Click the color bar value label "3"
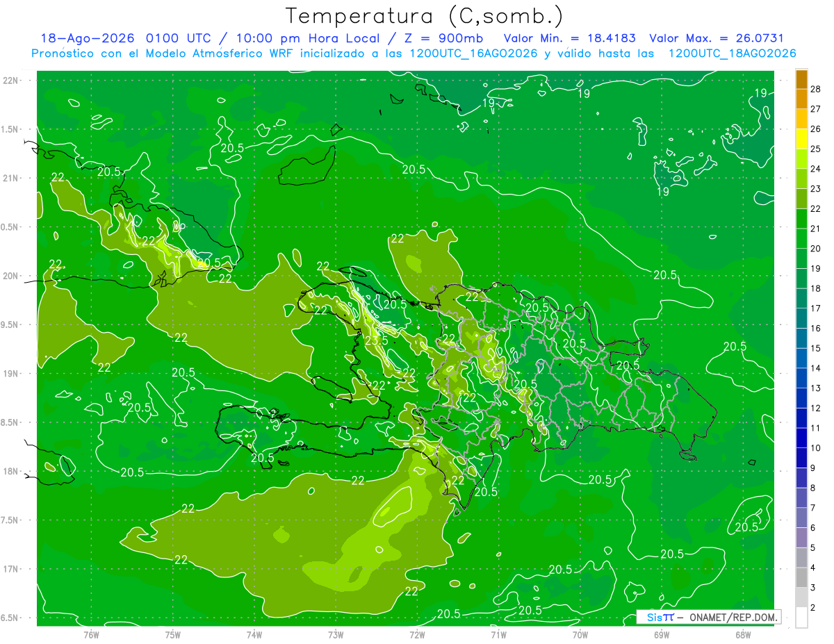834x644 pixels. (x=813, y=588)
